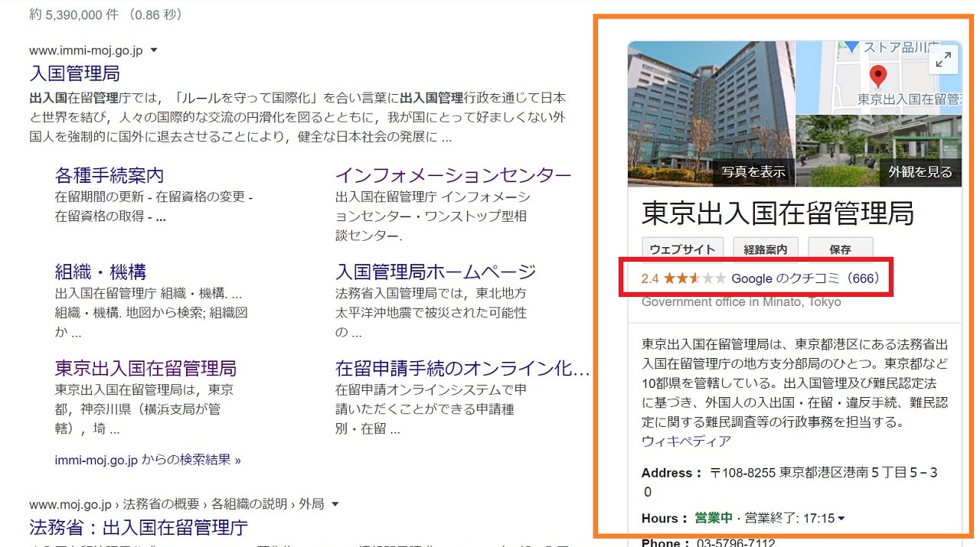Expand the map with the fullscreen icon
The height and width of the screenshot is (547, 980).
944,61
